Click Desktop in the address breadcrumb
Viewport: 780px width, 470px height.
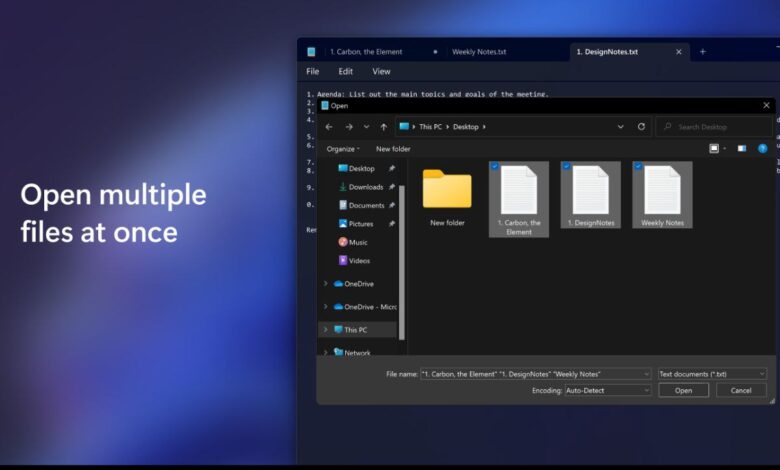(466, 127)
